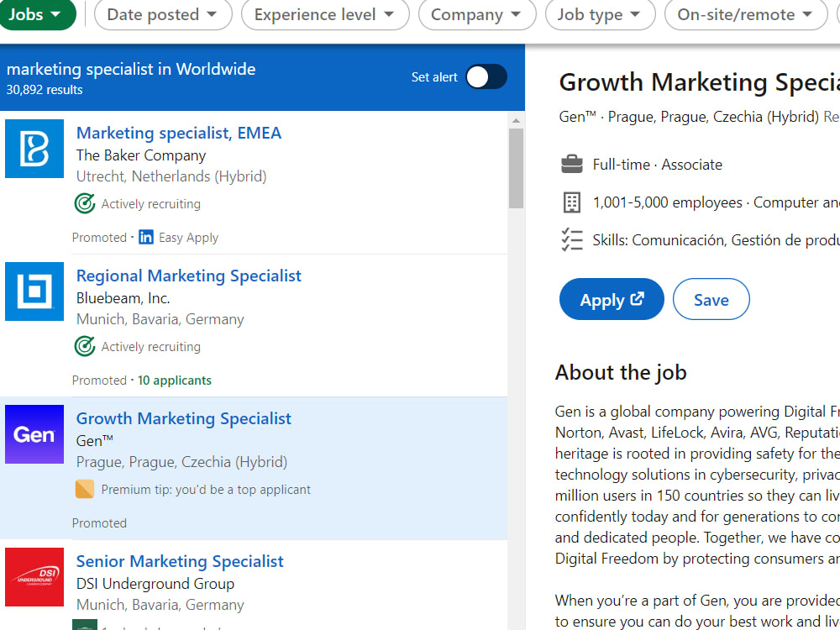This screenshot has width=840, height=630.
Task: Open the Jobs dropdown filter
Action: 36,14
